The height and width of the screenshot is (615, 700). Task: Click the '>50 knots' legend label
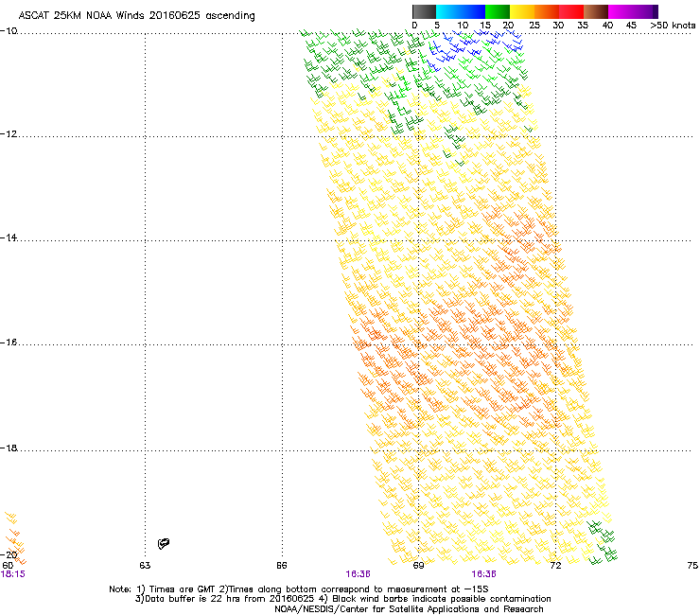673,26
